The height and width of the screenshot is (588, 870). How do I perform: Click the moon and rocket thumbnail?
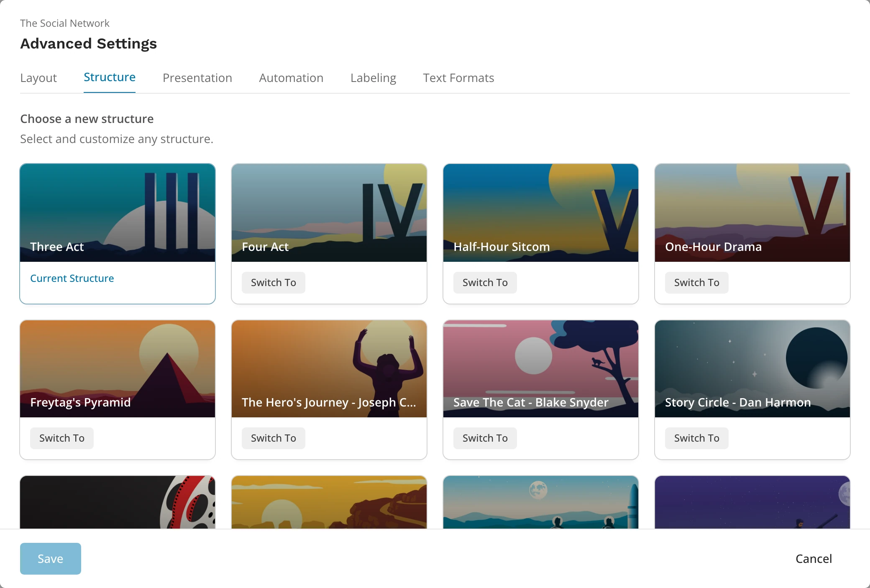pyautogui.click(x=541, y=502)
